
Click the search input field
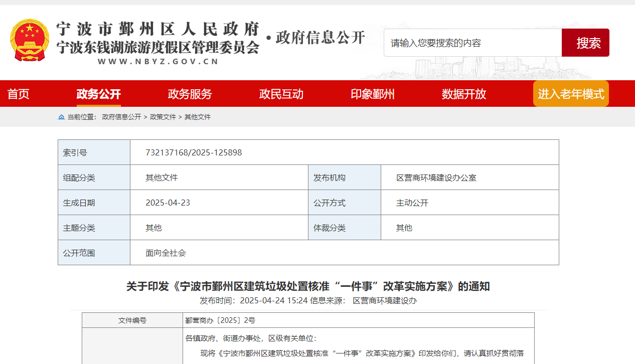click(x=472, y=43)
